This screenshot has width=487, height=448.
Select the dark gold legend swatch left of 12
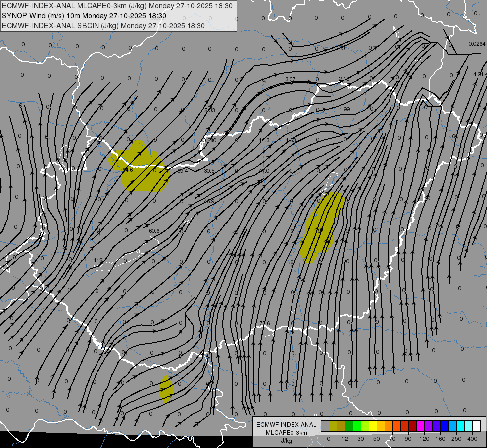(x=341, y=426)
